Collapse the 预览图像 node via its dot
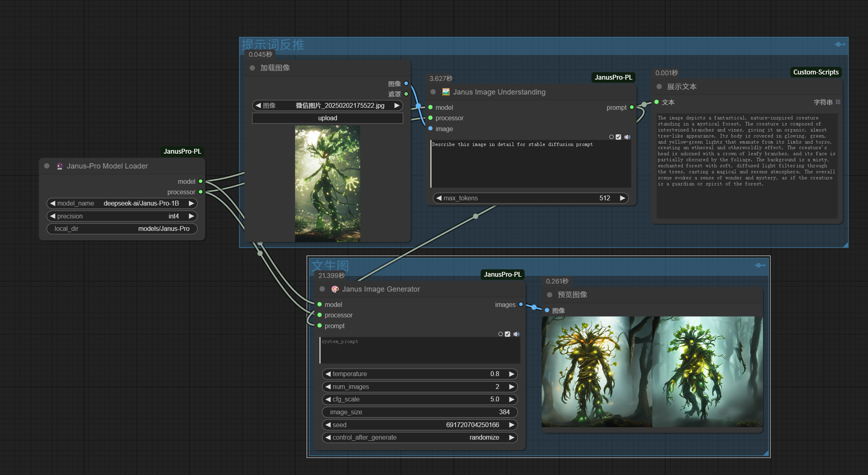 [550, 295]
